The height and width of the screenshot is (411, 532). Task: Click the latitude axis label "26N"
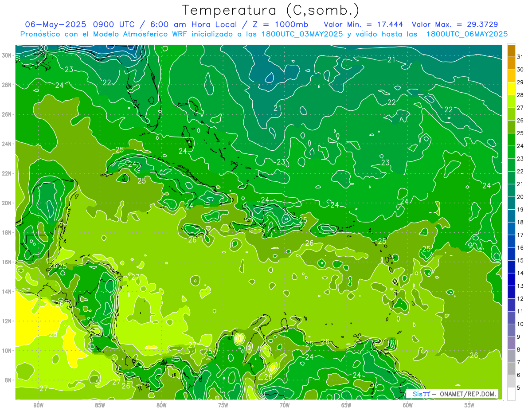click(7, 114)
